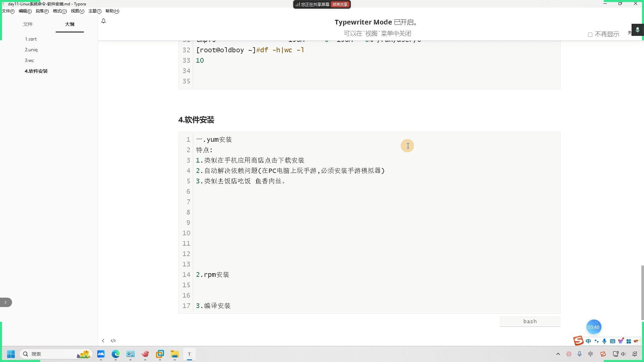
Task: Switch to the 文件 sidebar tab
Action: click(x=28, y=24)
